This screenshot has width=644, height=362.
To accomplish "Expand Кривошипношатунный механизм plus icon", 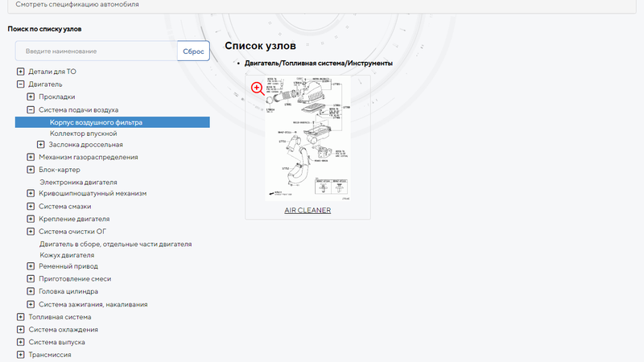I will point(31,193).
